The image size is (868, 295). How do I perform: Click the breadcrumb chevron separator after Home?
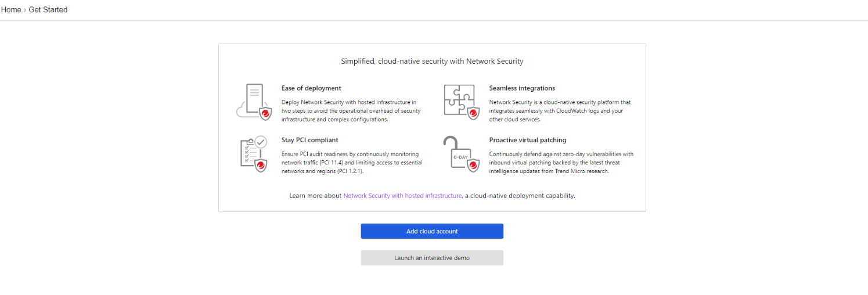tap(25, 10)
